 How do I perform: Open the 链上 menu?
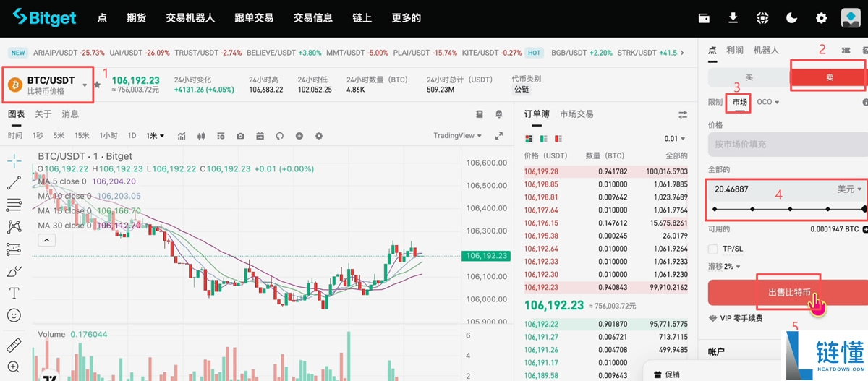coord(362,18)
